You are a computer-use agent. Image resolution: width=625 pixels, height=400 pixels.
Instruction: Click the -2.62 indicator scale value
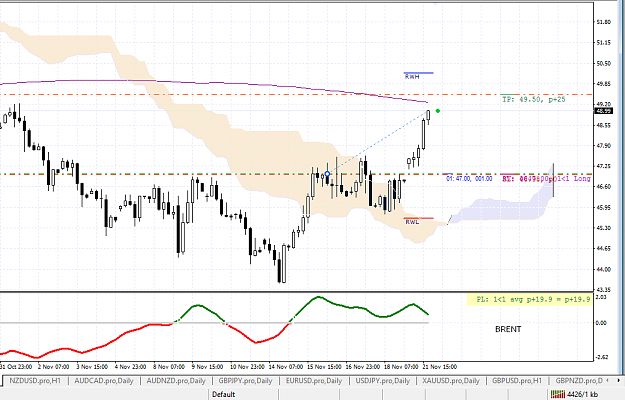click(x=602, y=357)
